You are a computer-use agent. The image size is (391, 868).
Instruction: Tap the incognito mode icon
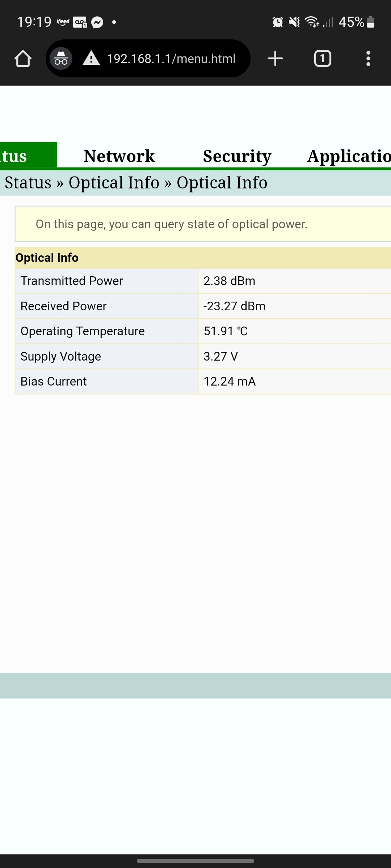coord(61,59)
